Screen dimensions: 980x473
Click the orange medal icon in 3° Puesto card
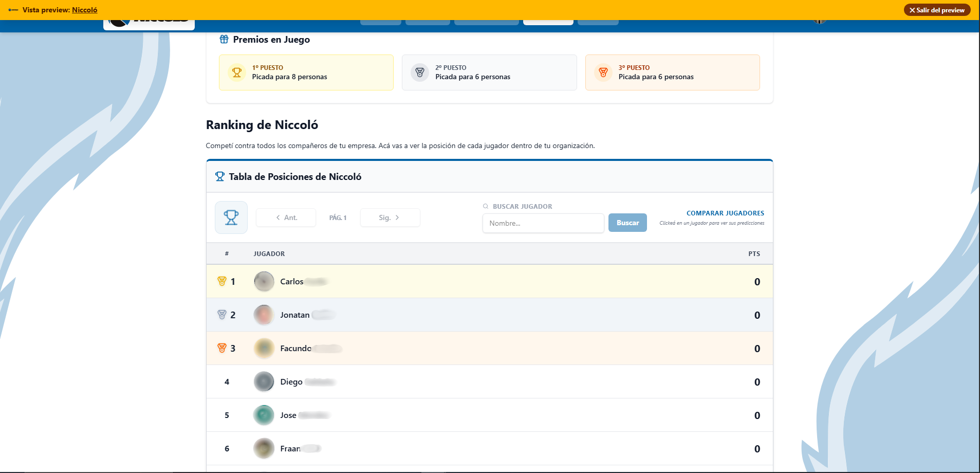coord(603,72)
